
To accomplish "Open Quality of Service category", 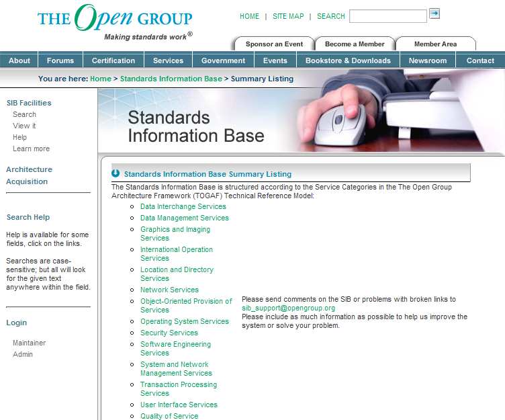I will [169, 416].
